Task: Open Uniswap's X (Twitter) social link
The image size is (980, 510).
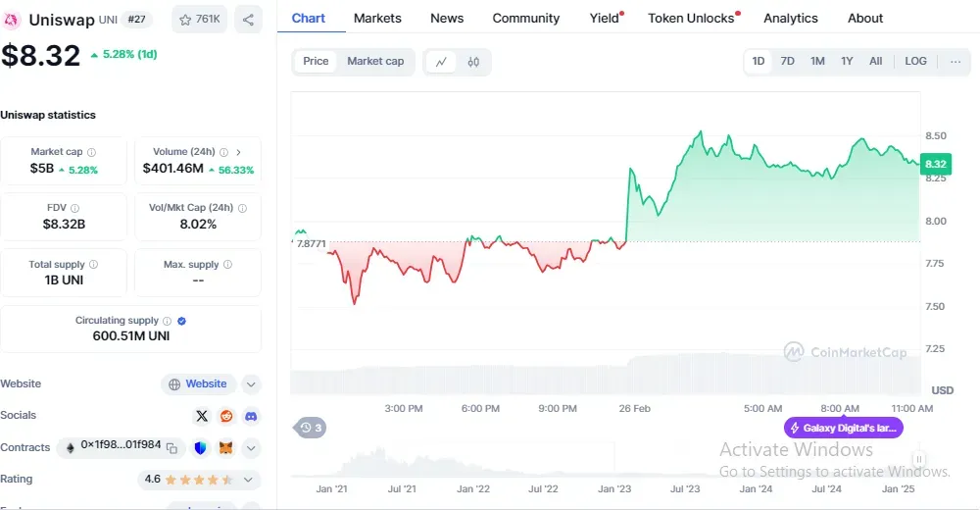Action: (202, 416)
